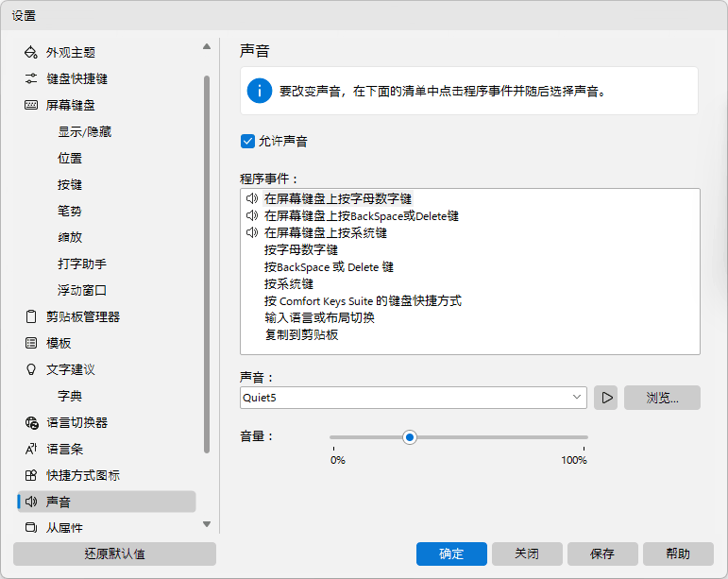Click the 音量 volume slider handle
728x579 pixels.
pyautogui.click(x=410, y=437)
